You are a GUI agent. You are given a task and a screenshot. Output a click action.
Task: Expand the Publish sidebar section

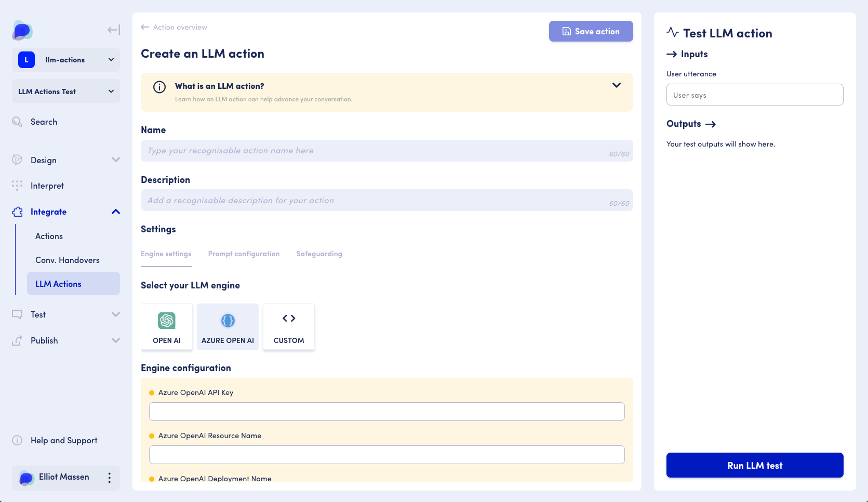[115, 340]
